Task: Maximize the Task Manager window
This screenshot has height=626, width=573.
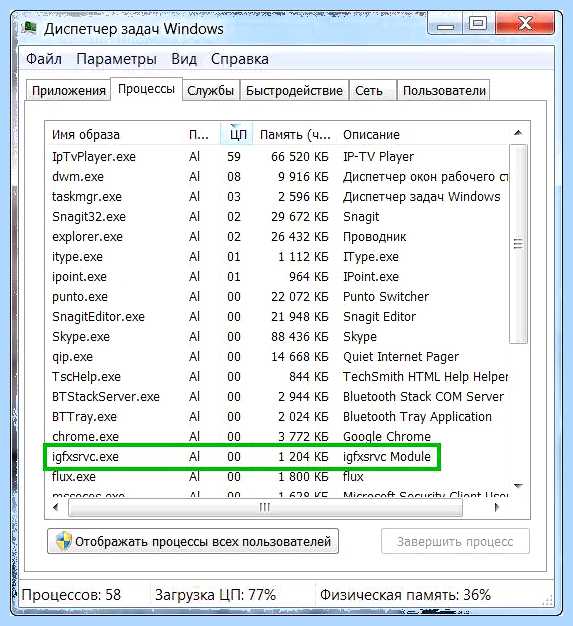Action: coord(478,24)
